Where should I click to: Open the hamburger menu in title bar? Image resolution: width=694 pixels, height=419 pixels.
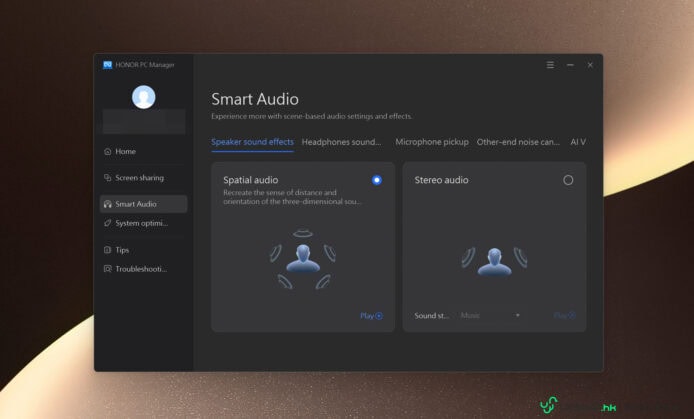click(550, 65)
